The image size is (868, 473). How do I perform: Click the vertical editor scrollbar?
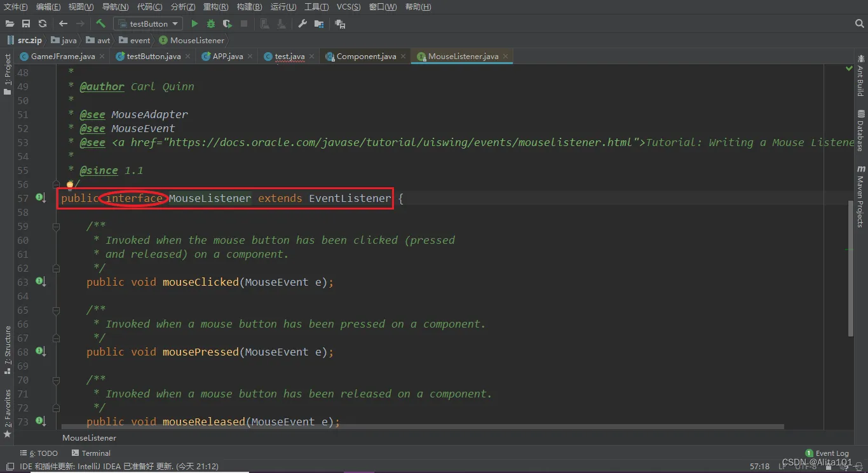pos(851,268)
